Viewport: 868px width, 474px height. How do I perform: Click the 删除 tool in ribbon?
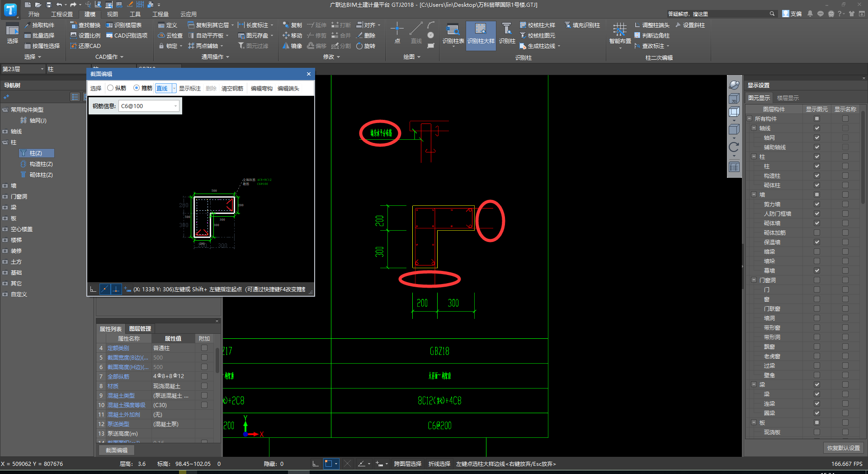pos(366,36)
